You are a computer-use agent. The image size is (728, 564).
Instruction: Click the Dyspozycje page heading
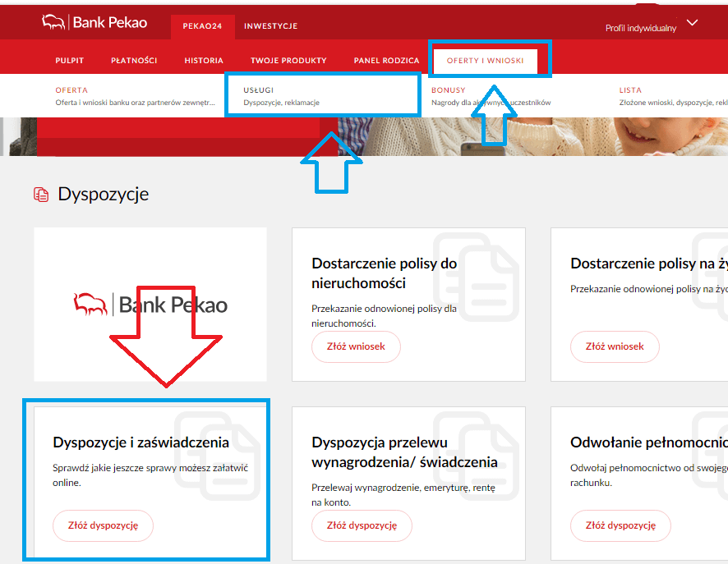click(103, 195)
